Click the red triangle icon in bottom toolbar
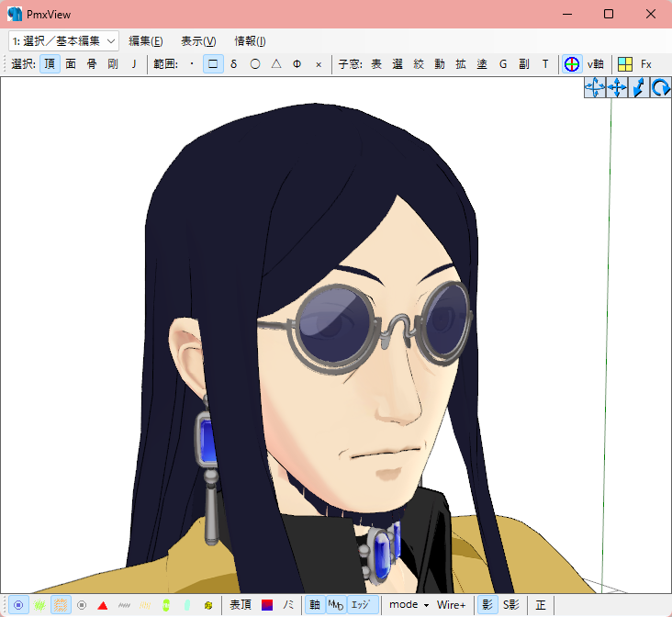Image resolution: width=672 pixels, height=617 pixels. click(x=103, y=605)
